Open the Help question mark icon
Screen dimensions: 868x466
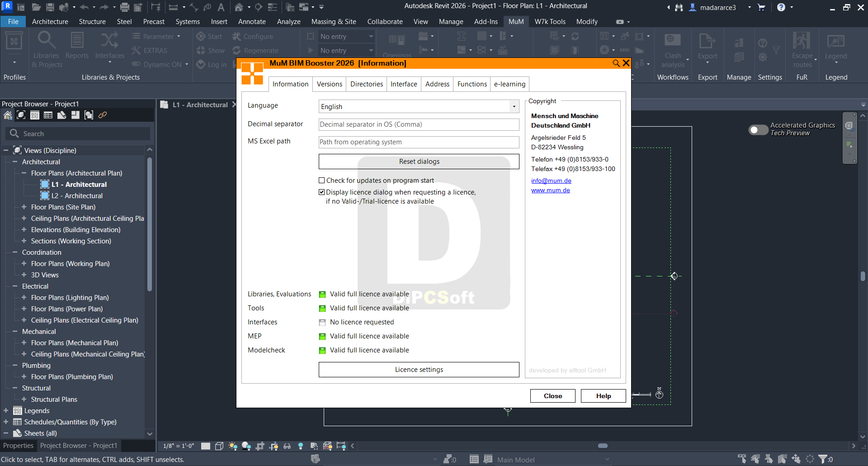[x=781, y=7]
